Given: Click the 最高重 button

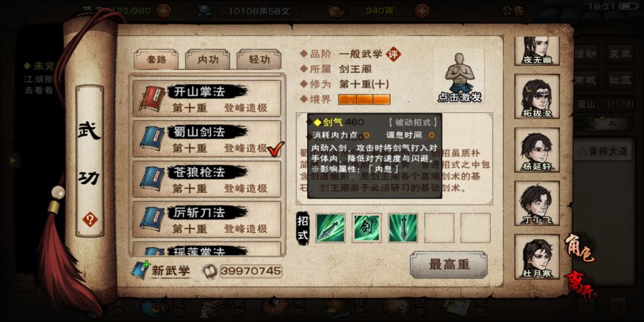Looking at the screenshot, I should pyautogui.click(x=449, y=265).
